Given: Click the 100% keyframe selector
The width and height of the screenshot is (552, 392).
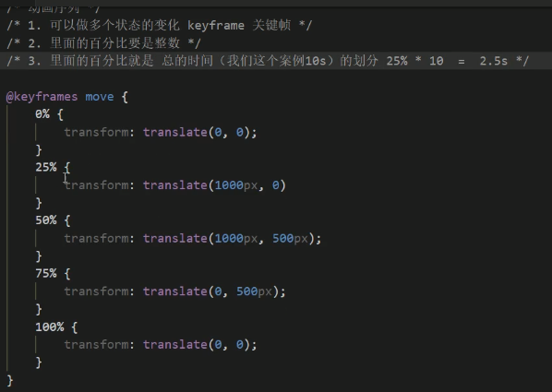Looking at the screenshot, I should 50,327.
